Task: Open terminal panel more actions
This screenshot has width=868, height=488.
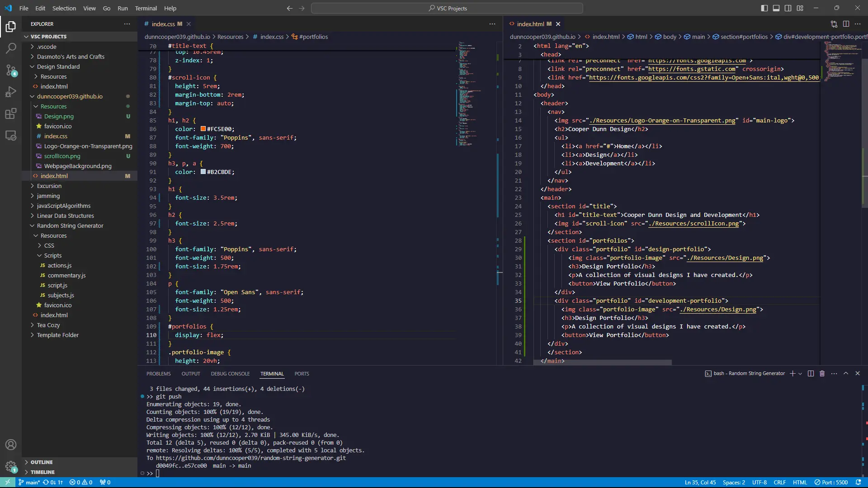Action: click(x=834, y=374)
